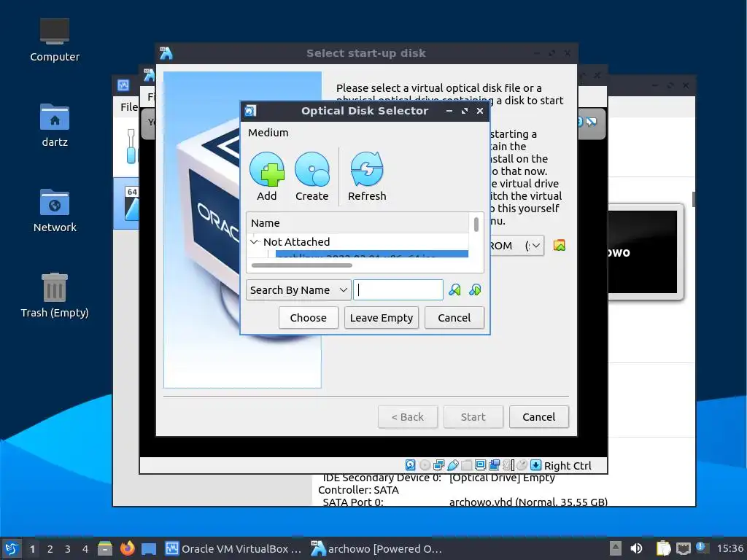The image size is (747, 560).
Task: Click the Controller: SATA text
Action: tap(358, 490)
